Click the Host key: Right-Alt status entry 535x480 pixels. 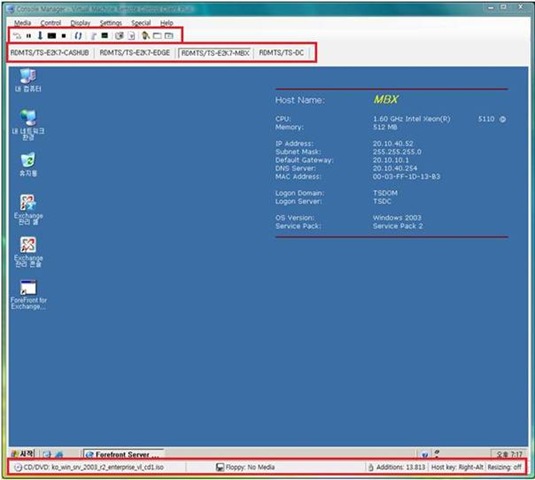pyautogui.click(x=457, y=467)
